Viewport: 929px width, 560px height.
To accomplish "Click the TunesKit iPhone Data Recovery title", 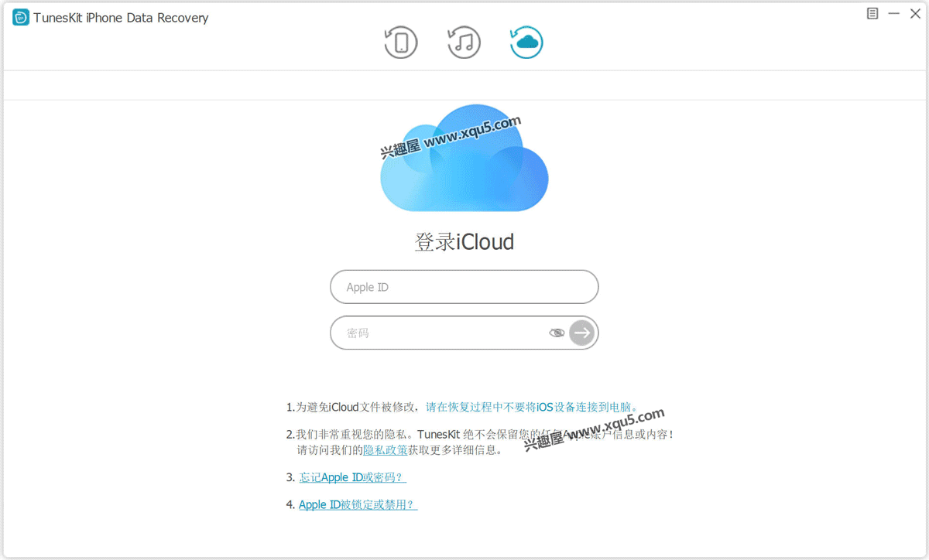I will [x=121, y=18].
